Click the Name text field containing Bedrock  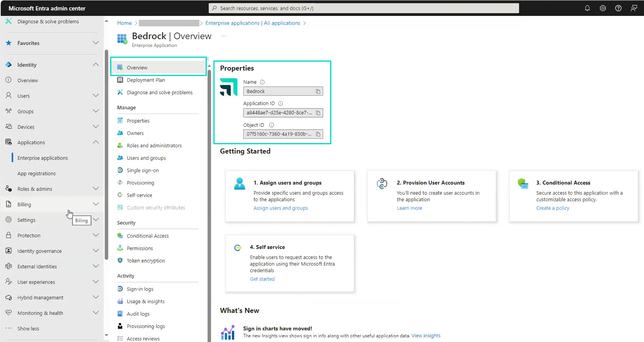click(x=283, y=92)
